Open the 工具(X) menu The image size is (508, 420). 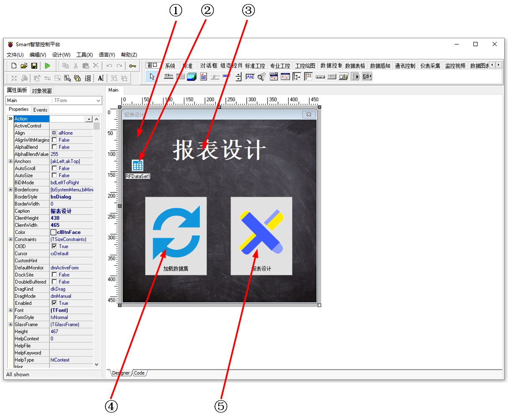pos(84,55)
